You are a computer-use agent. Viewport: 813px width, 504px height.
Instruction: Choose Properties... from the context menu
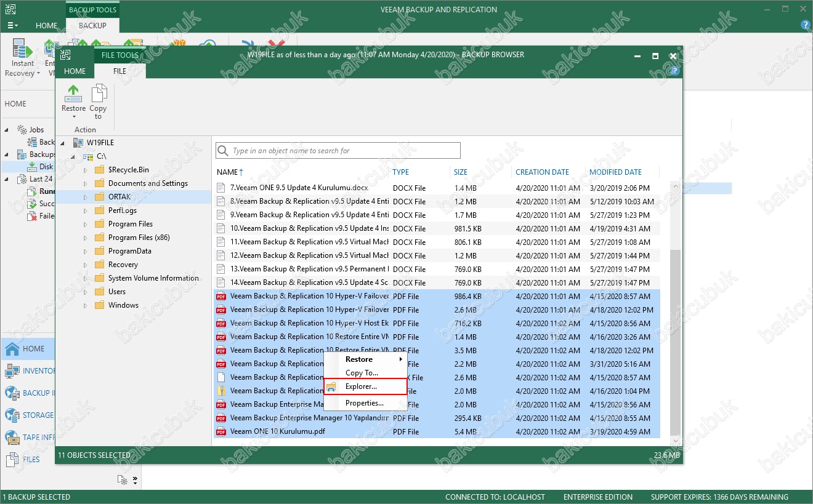pos(365,403)
